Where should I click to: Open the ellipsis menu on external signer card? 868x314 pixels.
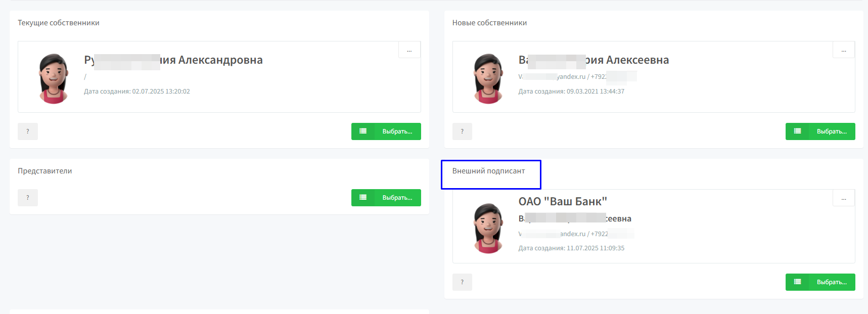pyautogui.click(x=844, y=198)
